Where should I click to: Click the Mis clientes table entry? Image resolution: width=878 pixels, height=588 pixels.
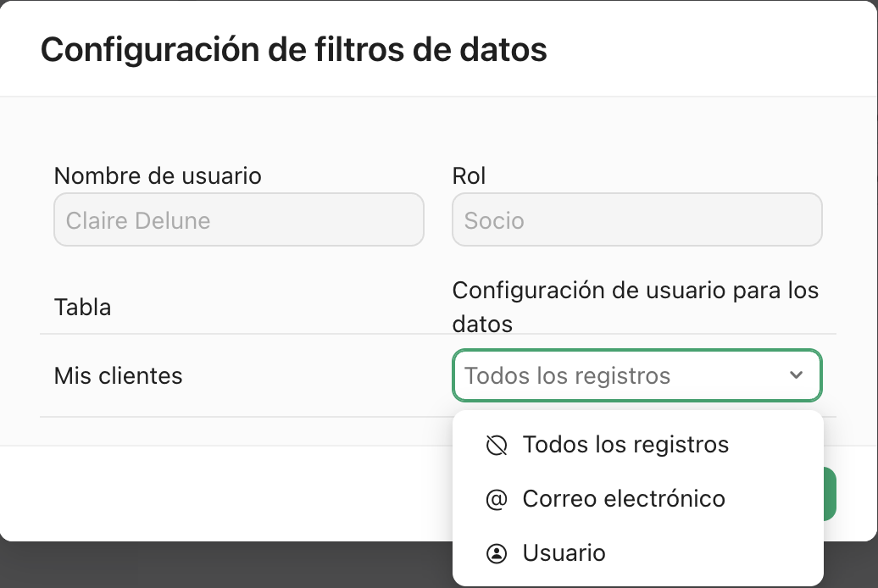tap(118, 375)
